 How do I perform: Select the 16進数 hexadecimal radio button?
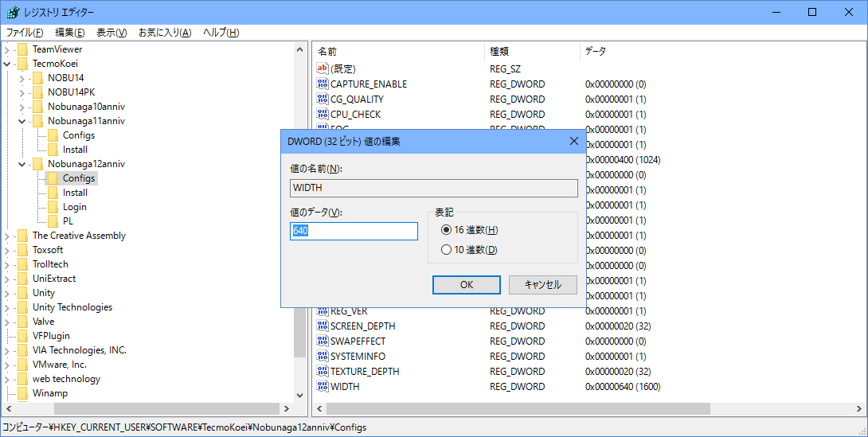pyautogui.click(x=446, y=230)
